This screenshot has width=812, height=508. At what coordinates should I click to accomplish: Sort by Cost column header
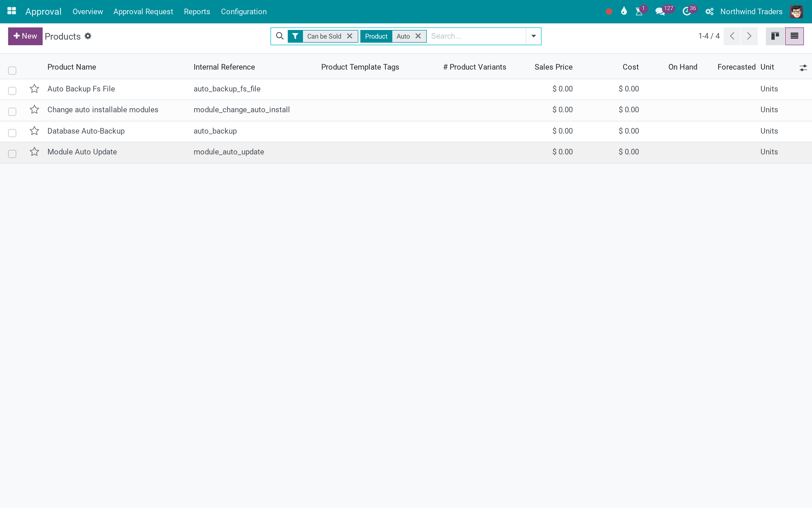(x=631, y=67)
